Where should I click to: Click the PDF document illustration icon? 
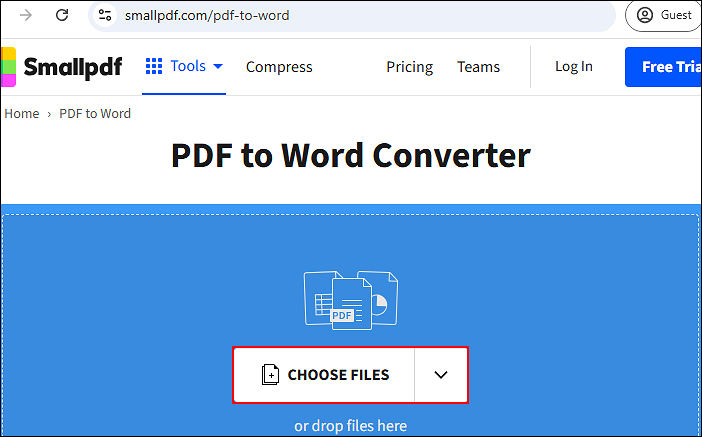tap(350, 298)
